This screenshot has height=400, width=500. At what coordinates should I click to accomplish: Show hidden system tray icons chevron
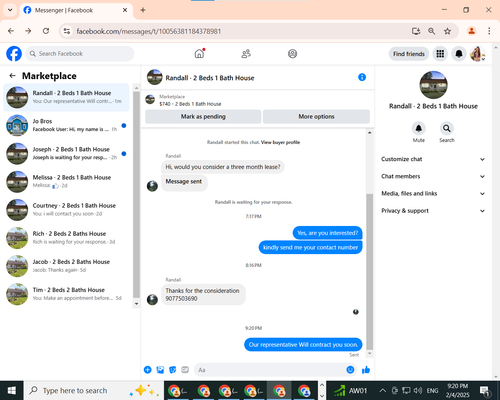tap(383, 390)
